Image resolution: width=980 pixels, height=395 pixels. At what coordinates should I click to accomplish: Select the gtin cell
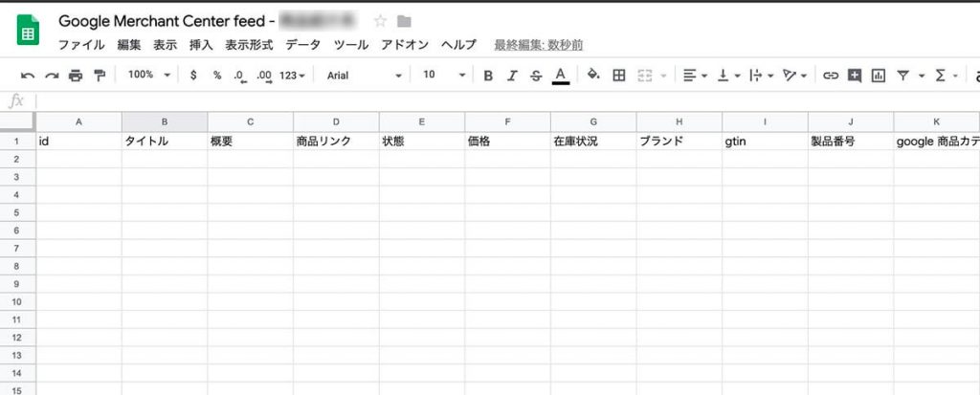765,142
